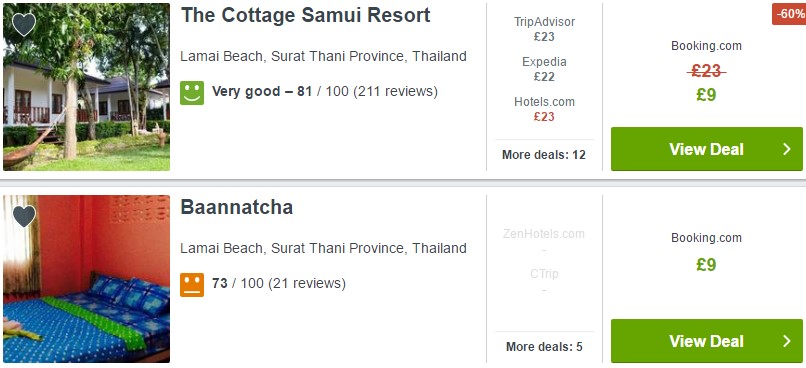Open View Deal for Baannatcha

pyautogui.click(x=706, y=341)
